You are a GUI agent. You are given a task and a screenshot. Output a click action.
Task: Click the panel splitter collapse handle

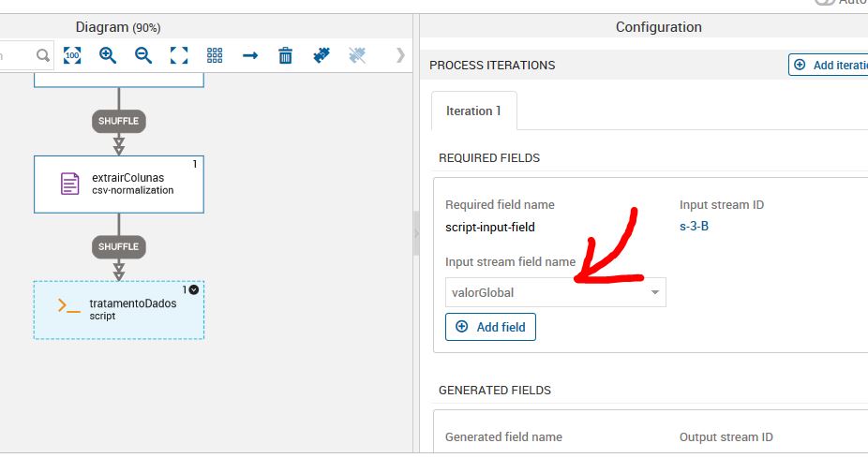pyautogui.click(x=416, y=233)
